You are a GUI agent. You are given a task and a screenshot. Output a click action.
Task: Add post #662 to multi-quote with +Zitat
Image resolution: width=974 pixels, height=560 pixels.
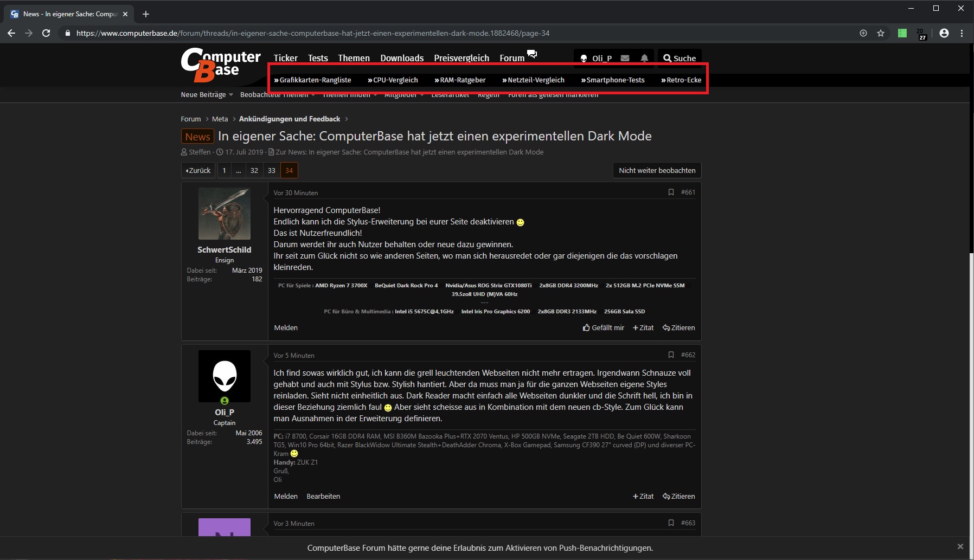click(643, 496)
